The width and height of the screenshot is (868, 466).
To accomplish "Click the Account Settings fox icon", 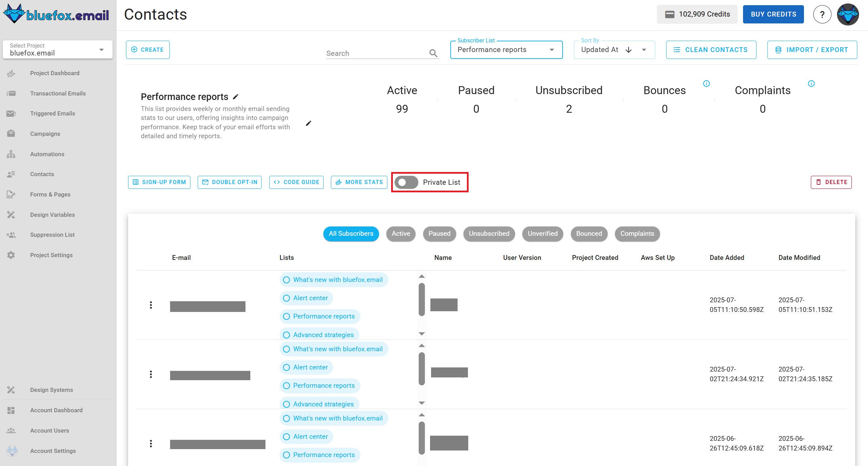I will 12,451.
